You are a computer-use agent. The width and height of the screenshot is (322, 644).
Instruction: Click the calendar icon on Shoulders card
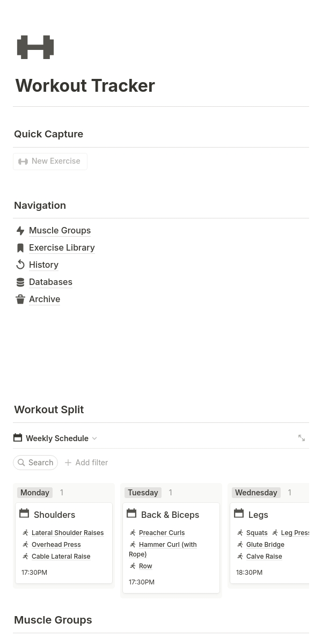24,514
